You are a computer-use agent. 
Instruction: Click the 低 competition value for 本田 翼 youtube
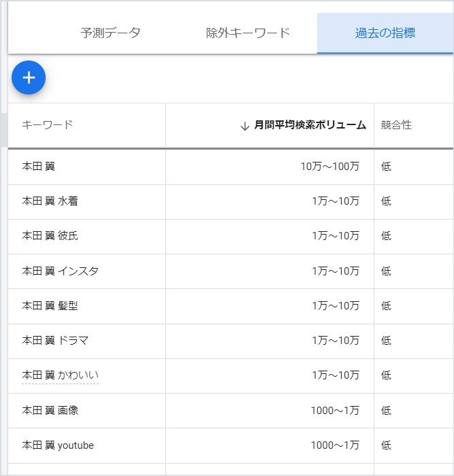click(386, 445)
